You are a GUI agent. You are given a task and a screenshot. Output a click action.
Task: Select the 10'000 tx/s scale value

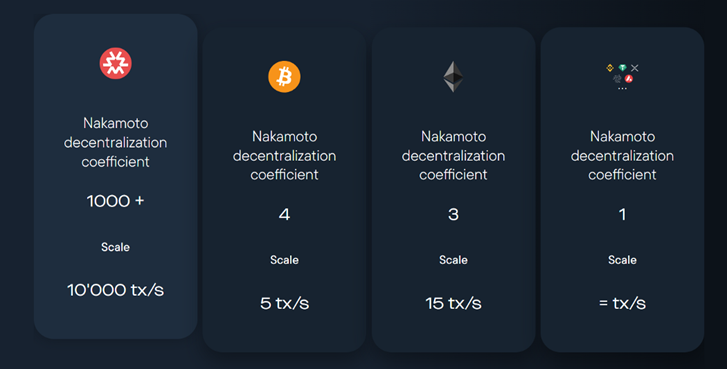[115, 290]
